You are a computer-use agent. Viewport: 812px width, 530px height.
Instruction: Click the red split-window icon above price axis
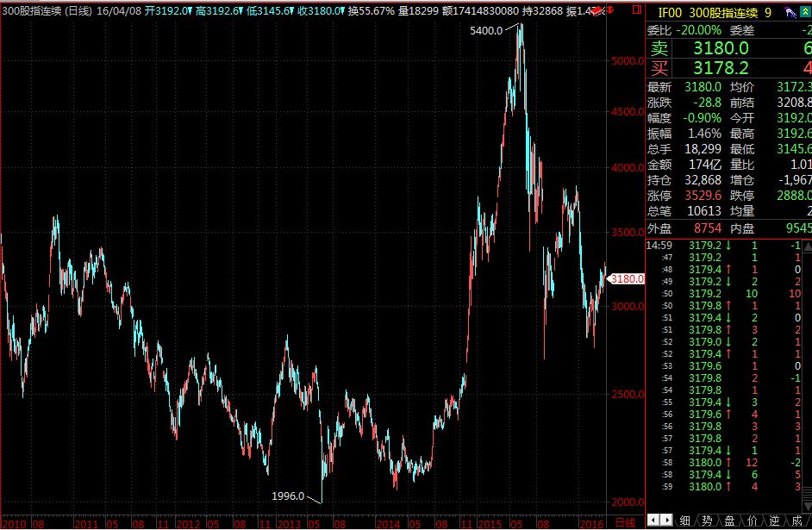[637, 9]
